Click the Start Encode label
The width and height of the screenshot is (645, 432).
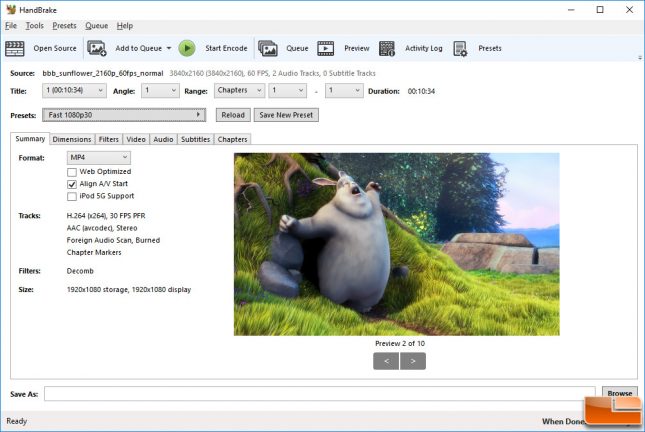[226, 49]
